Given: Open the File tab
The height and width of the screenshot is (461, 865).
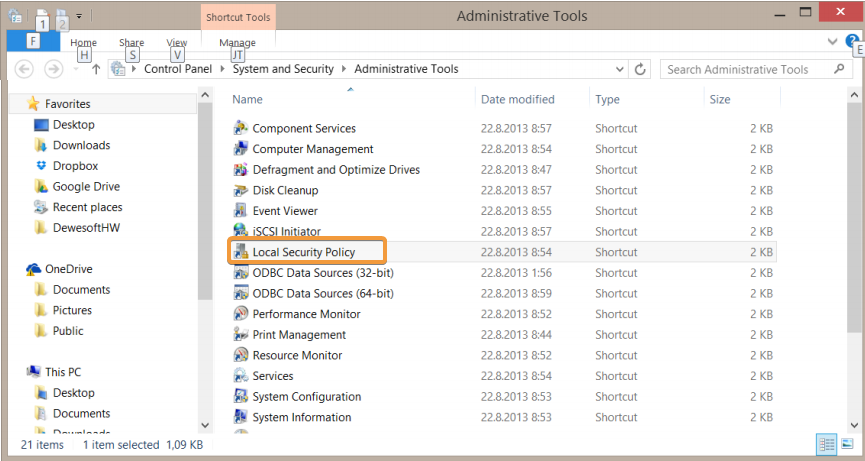Looking at the screenshot, I should [x=33, y=41].
